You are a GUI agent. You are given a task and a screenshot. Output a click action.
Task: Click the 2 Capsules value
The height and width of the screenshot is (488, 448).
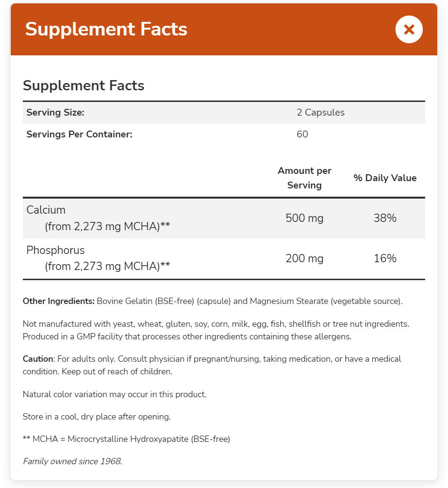point(321,112)
